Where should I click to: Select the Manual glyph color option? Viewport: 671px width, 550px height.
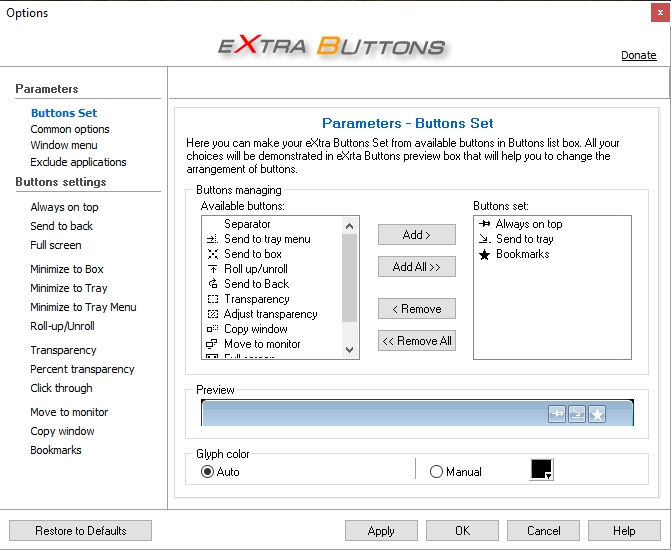455,472
